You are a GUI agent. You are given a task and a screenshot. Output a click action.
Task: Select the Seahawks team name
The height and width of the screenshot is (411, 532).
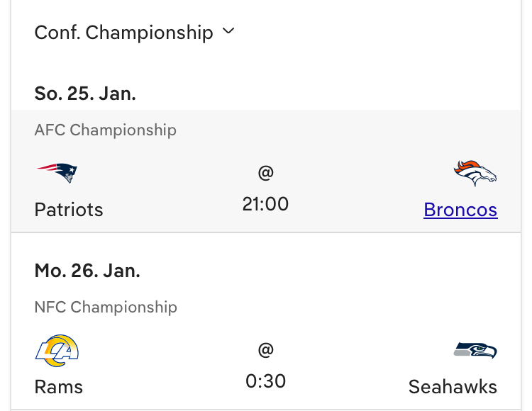453,387
